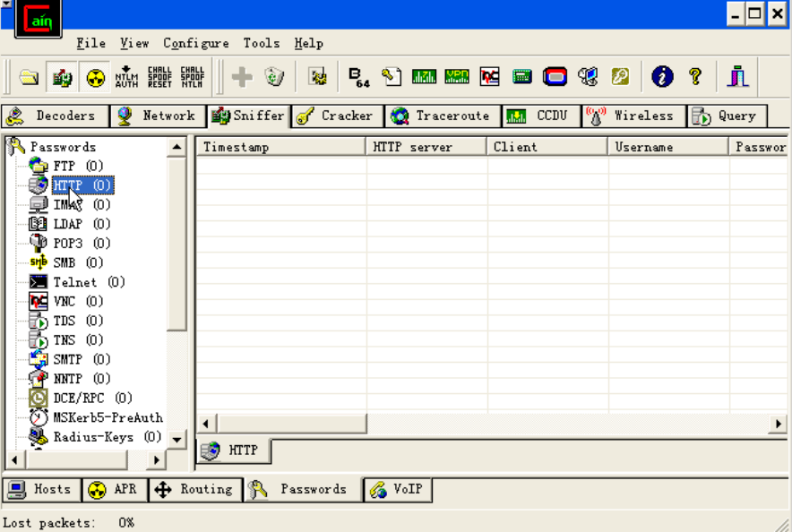Click the tree panel scroll down arrow

tap(176, 440)
